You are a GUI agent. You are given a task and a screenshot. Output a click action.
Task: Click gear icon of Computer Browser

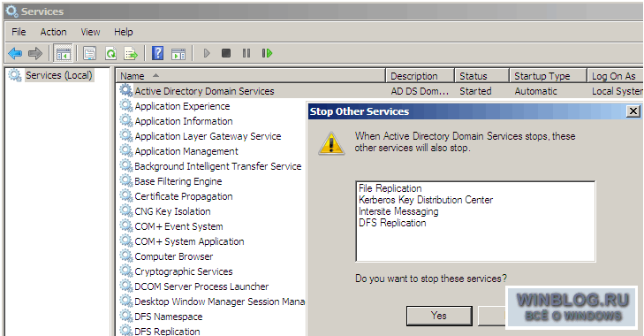[126, 256]
